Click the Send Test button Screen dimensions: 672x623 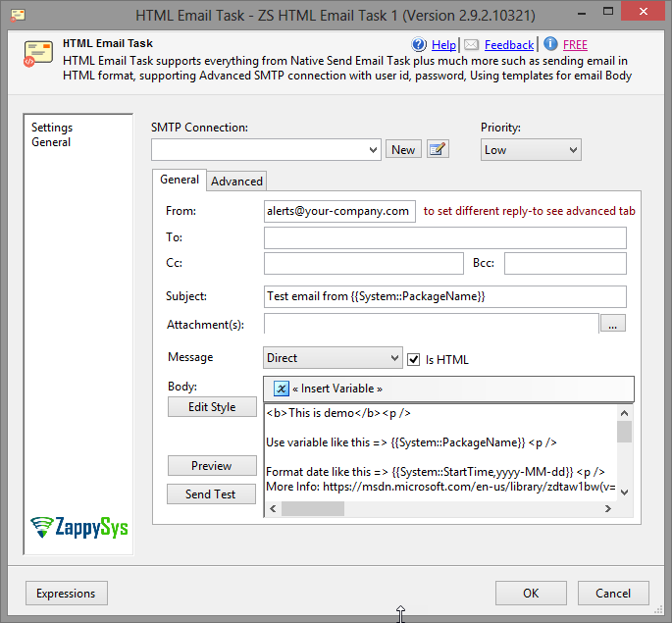(x=210, y=494)
